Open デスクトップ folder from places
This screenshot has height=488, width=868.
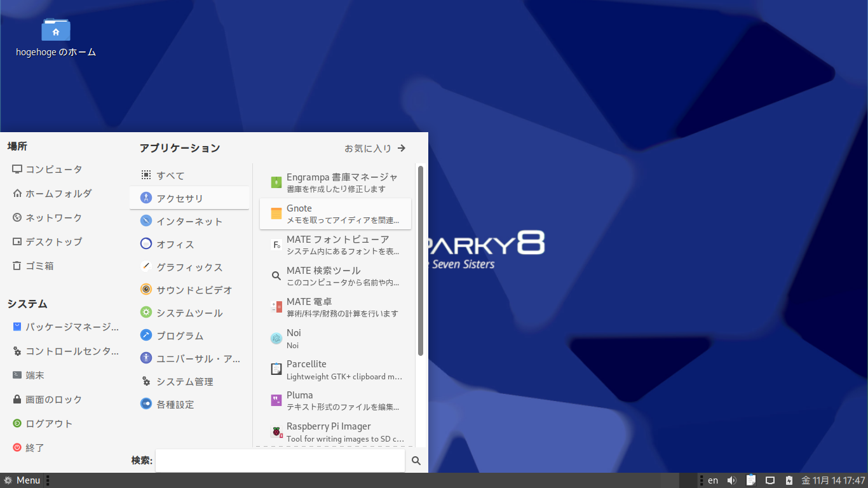[x=64, y=241]
